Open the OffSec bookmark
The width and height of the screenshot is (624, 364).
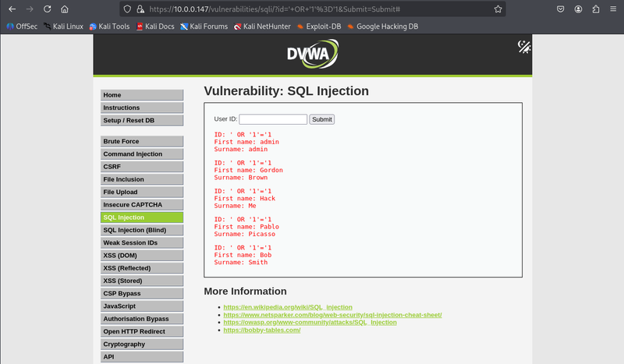click(22, 27)
